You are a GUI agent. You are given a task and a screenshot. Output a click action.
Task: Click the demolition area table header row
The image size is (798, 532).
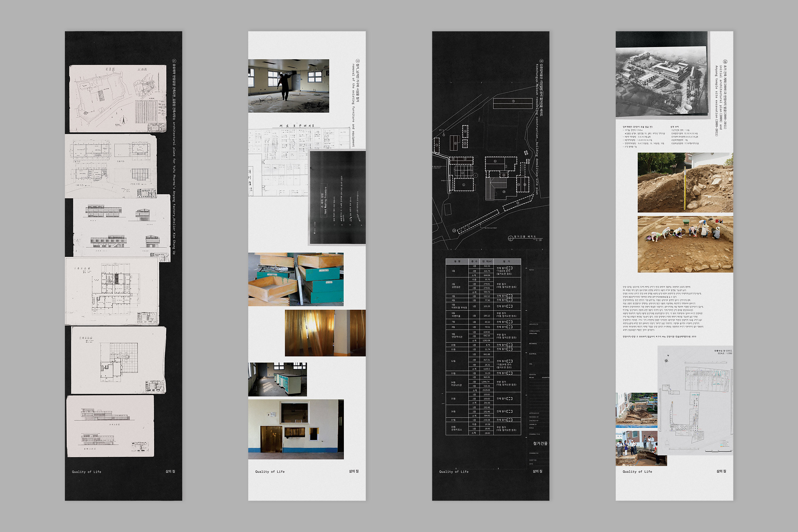point(483,261)
